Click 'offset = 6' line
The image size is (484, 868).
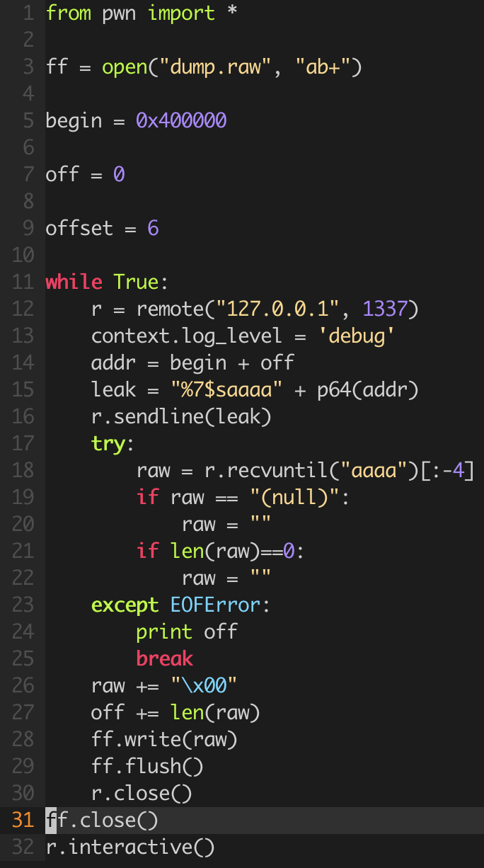102,229
